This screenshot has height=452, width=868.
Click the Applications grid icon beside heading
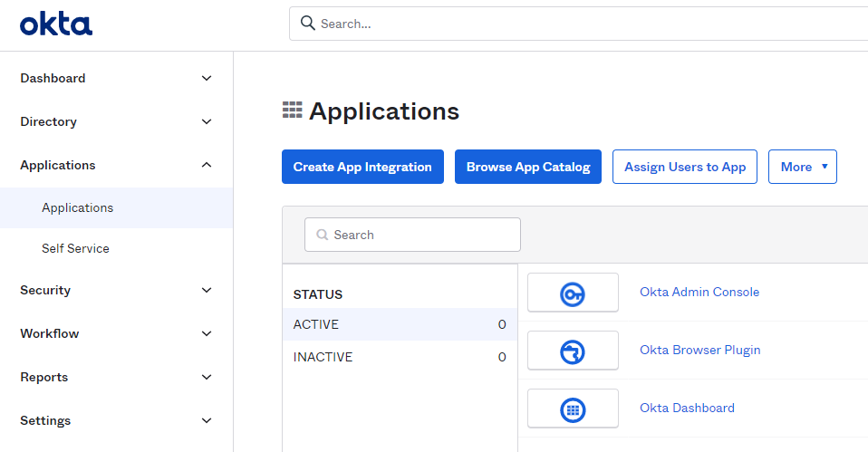tap(292, 111)
